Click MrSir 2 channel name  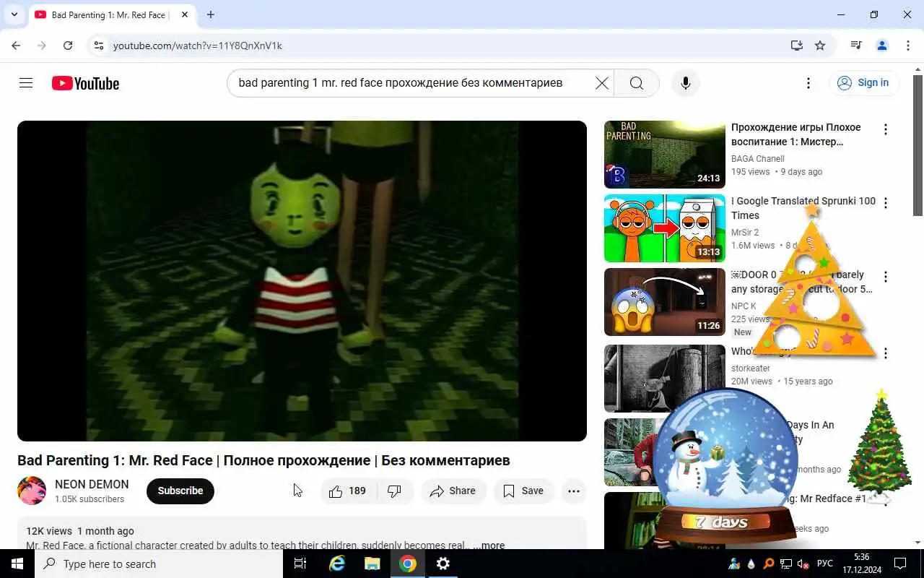pyautogui.click(x=745, y=233)
